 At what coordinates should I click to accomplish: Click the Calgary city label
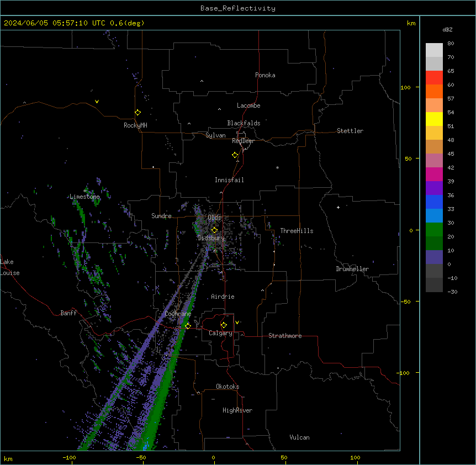point(220,333)
